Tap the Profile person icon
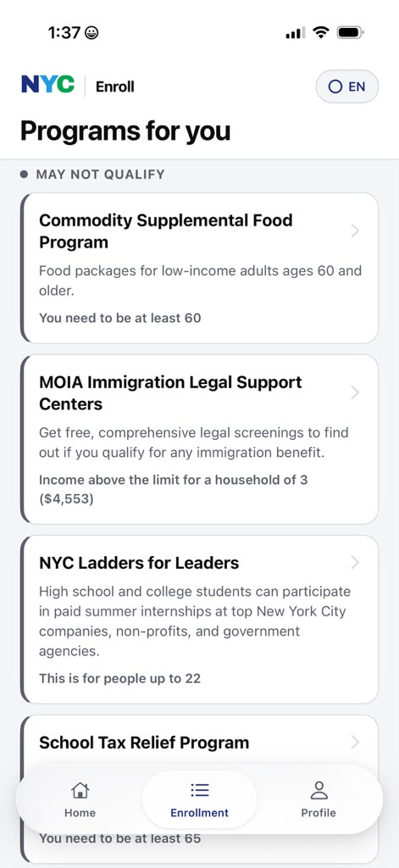The height and width of the screenshot is (868, 399). click(x=319, y=790)
